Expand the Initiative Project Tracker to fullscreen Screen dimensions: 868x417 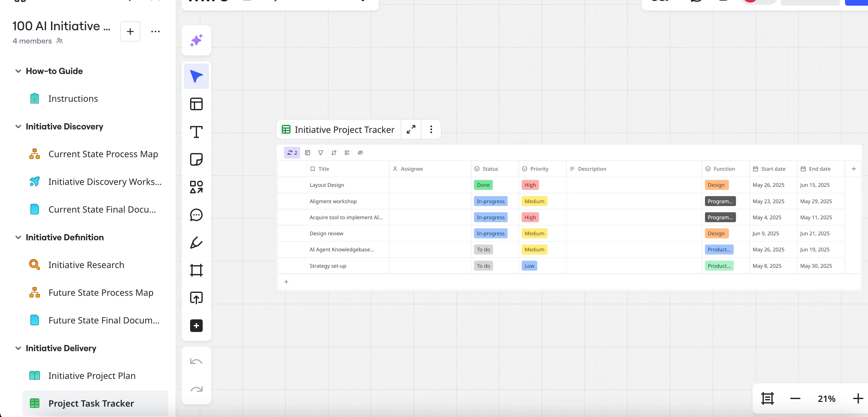coord(411,129)
